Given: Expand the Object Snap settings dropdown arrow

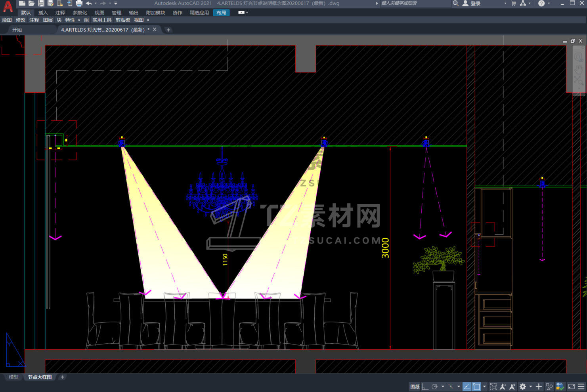Looking at the screenshot, I should [484, 386].
